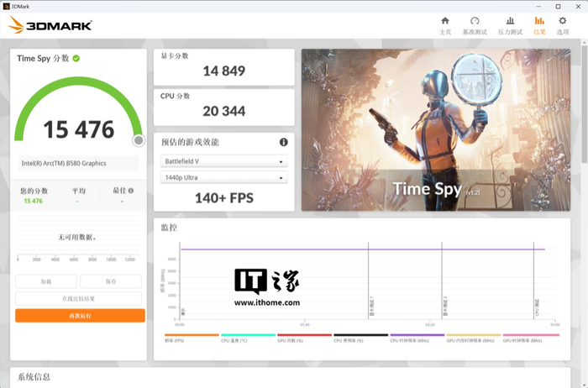Toggle the CPU 温度 teal legend

coord(248,338)
